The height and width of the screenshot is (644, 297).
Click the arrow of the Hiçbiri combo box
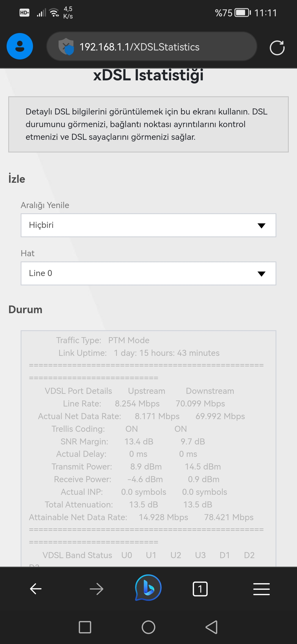[x=261, y=226]
